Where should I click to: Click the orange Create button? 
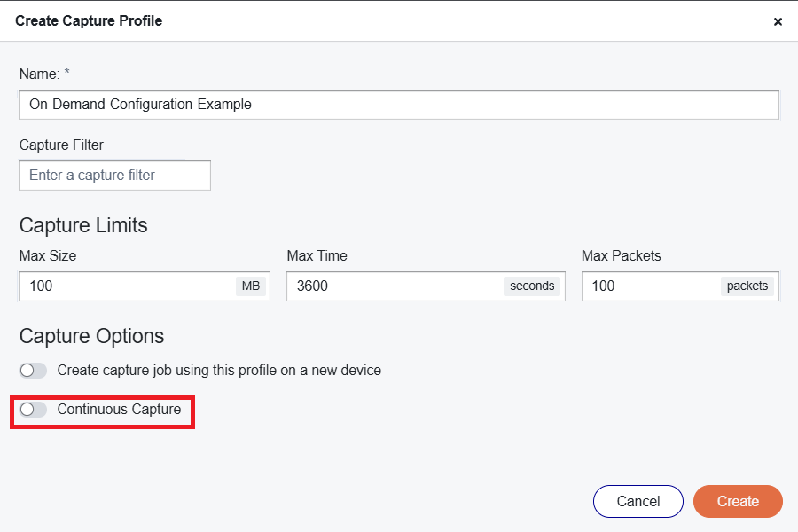click(x=738, y=501)
